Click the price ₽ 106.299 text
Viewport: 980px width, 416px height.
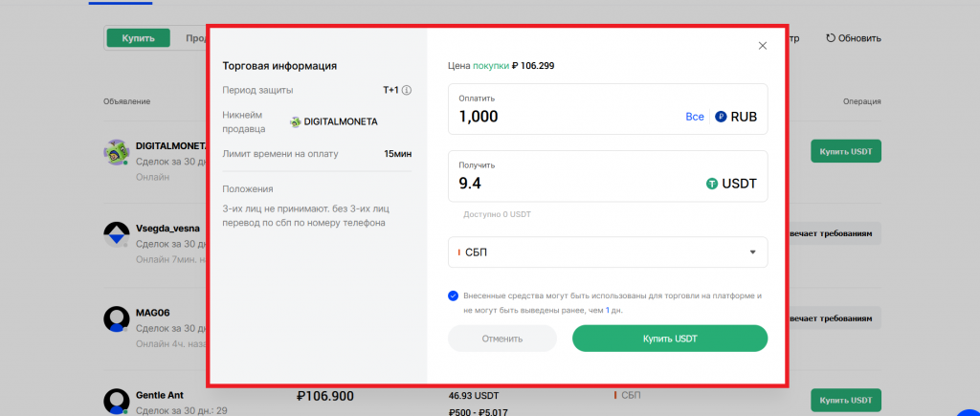pos(533,65)
